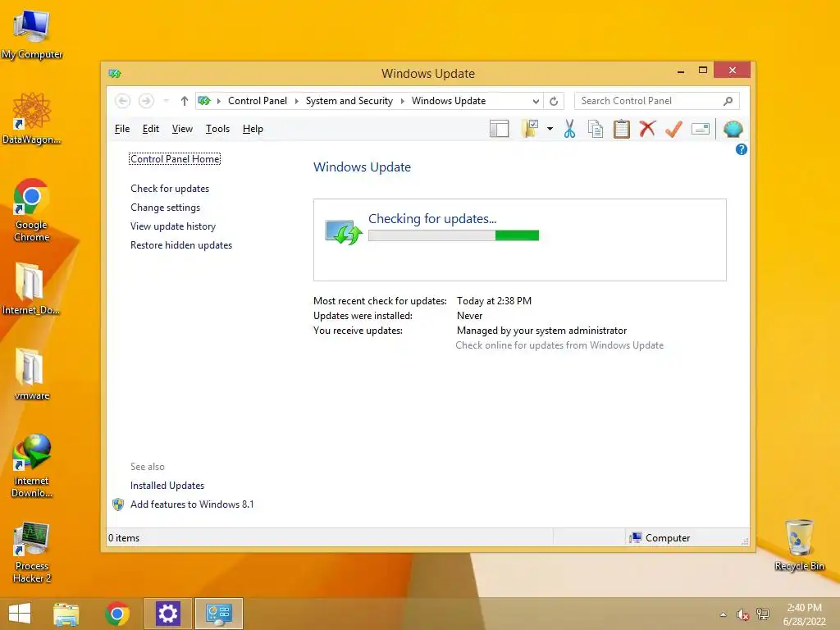Click the search magnifier icon
Screen dimensions: 840x630
tap(728, 101)
